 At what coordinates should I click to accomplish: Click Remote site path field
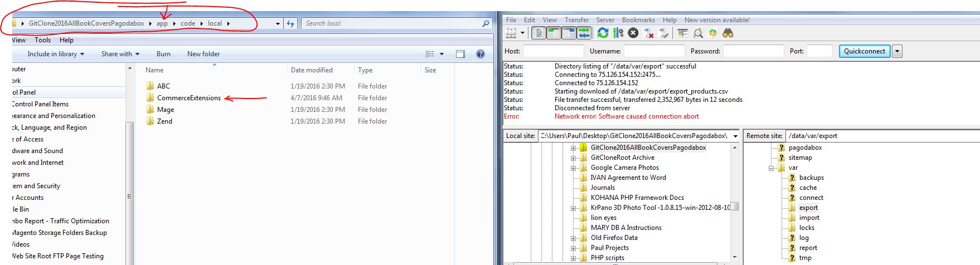click(x=882, y=136)
